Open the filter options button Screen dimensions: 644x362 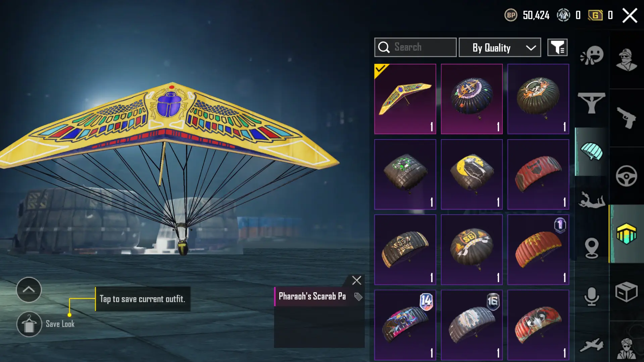tap(557, 48)
